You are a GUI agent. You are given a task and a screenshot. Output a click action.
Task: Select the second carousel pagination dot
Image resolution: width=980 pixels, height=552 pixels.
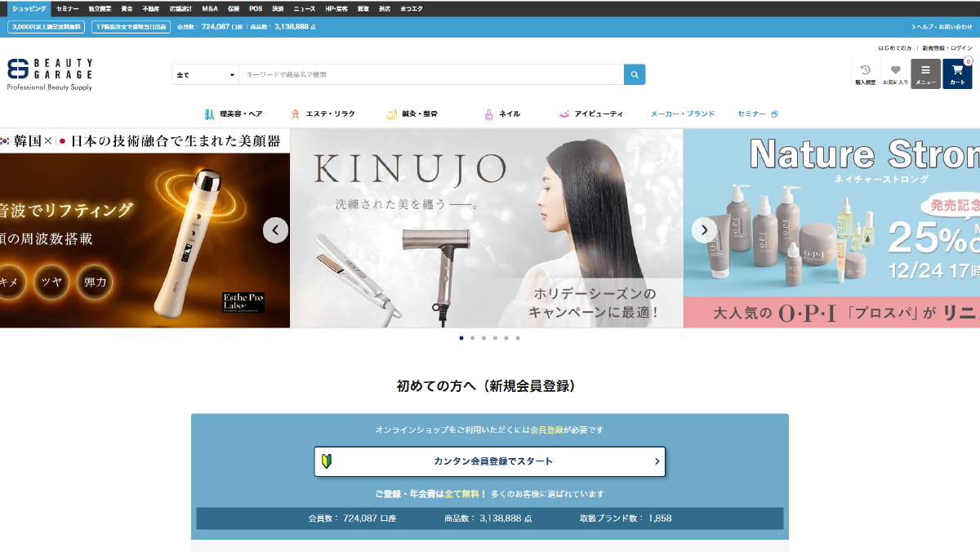click(x=472, y=337)
